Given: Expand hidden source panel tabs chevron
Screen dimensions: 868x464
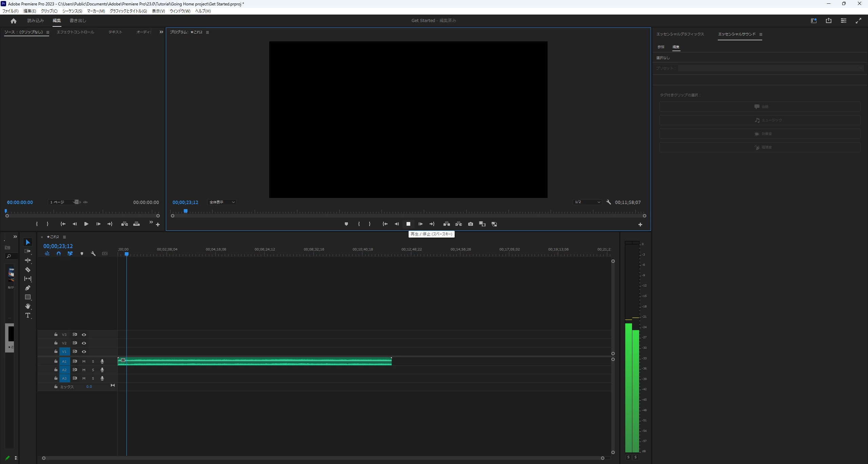Looking at the screenshot, I should [161, 32].
